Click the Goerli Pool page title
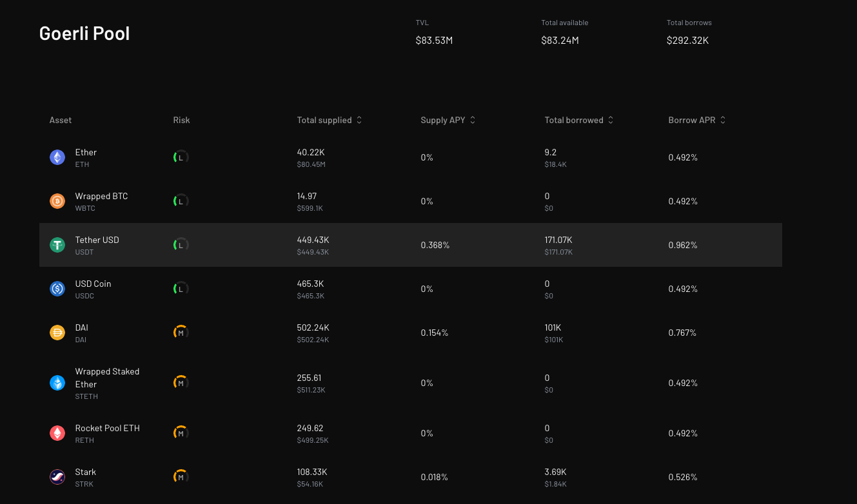The width and height of the screenshot is (857, 504). coord(84,34)
